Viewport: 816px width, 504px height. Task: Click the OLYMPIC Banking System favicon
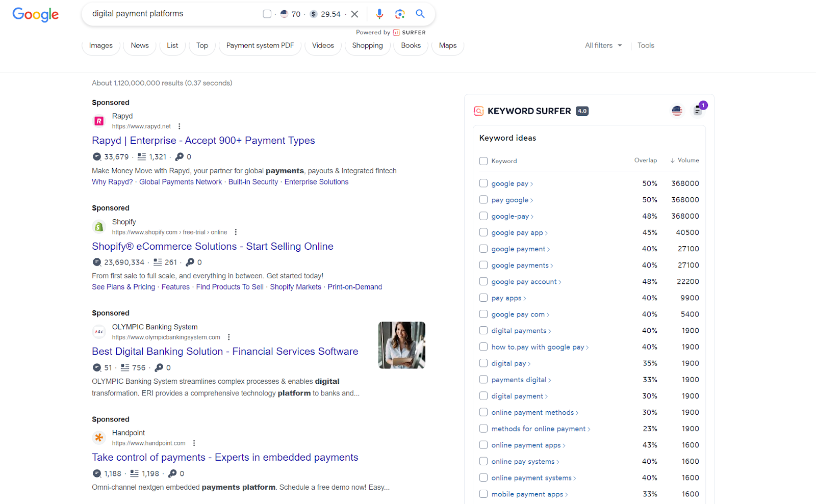99,332
